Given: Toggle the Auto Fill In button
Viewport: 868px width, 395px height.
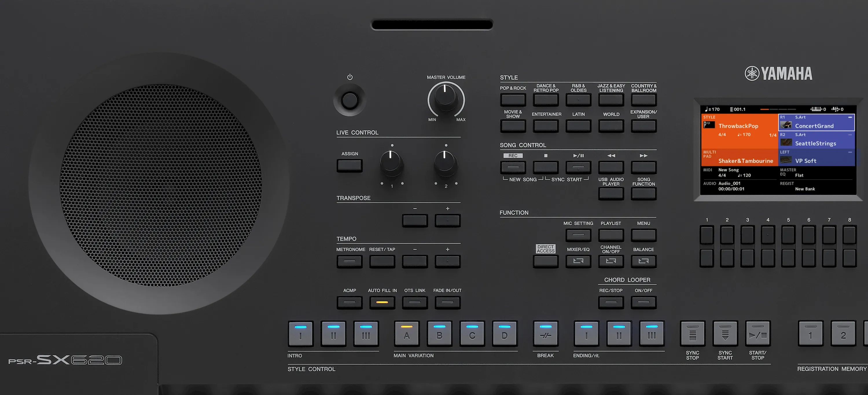Looking at the screenshot, I should point(382,302).
